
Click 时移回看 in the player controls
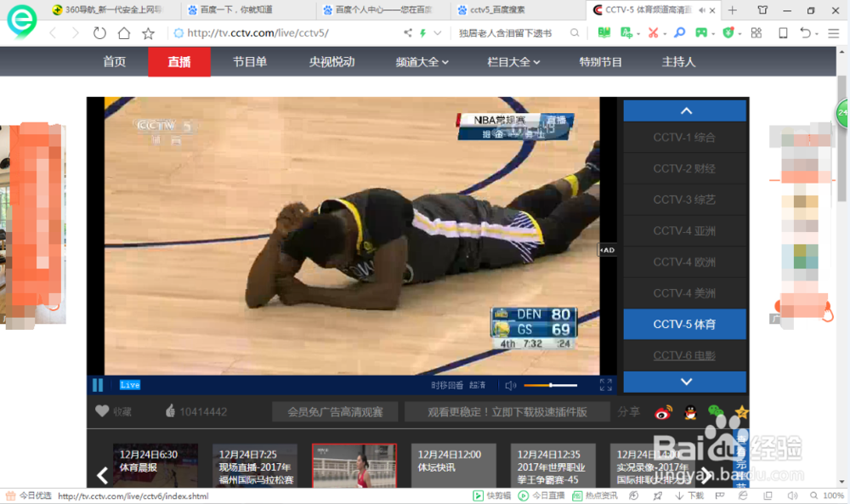point(447,385)
